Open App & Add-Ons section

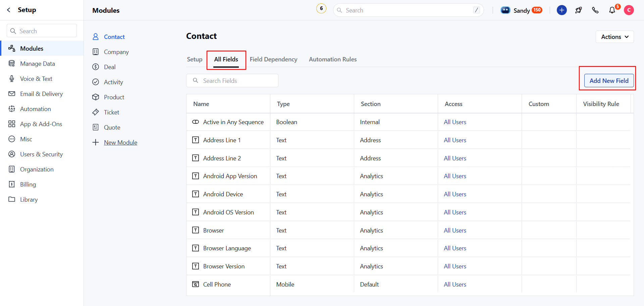click(41, 124)
